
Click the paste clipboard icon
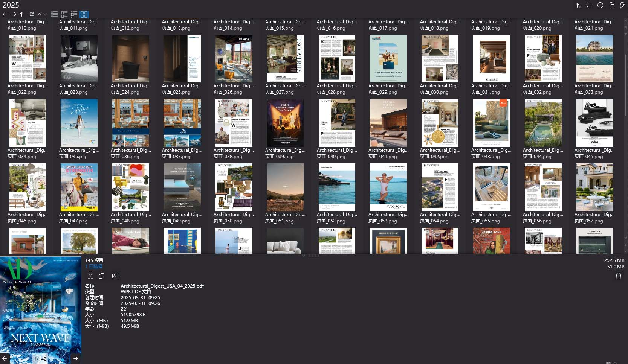point(611,5)
